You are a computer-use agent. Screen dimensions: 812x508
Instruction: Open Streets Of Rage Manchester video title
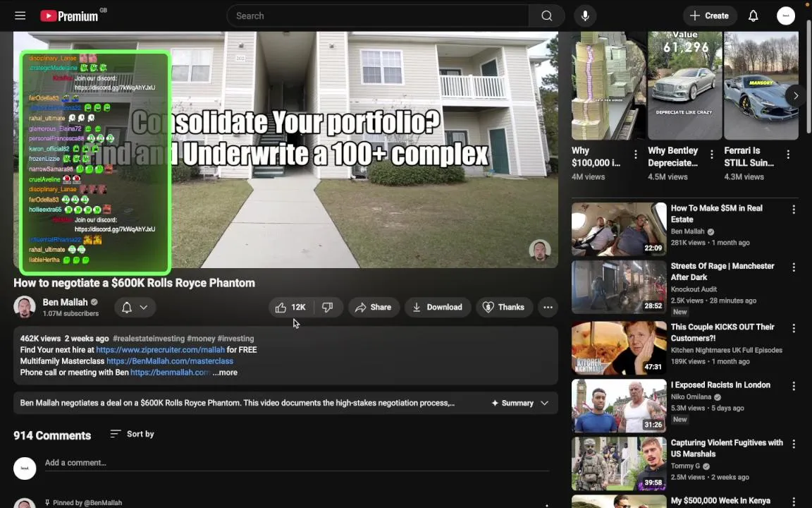pos(722,272)
